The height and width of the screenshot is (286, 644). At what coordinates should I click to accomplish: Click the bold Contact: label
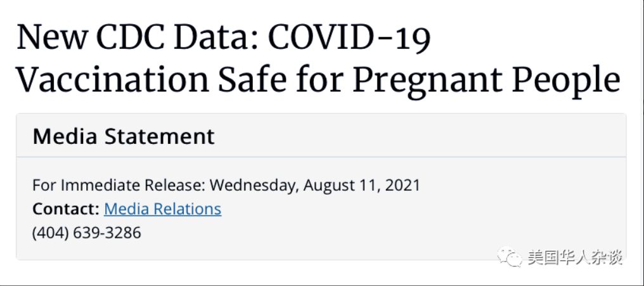(x=66, y=209)
